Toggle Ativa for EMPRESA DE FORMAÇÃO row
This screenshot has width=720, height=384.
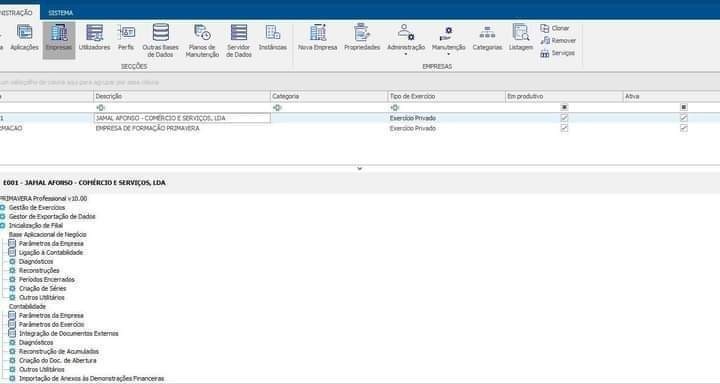point(684,129)
